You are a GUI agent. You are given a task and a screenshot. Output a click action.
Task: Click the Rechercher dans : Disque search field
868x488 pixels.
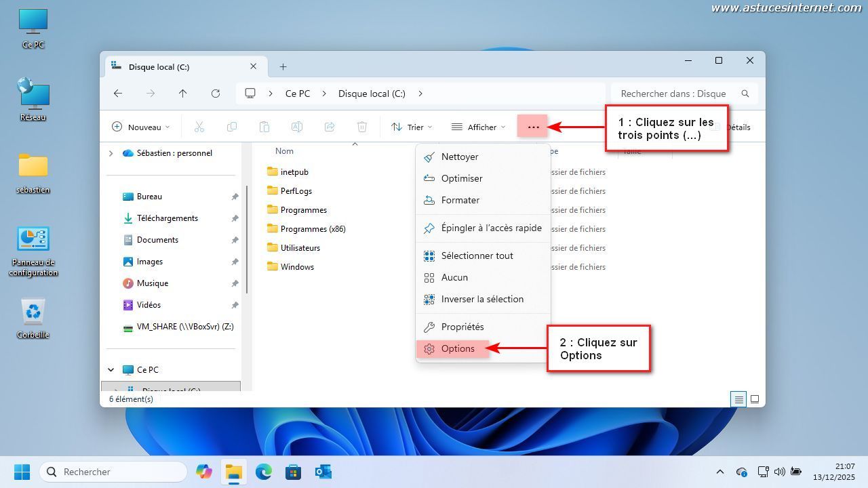point(673,94)
